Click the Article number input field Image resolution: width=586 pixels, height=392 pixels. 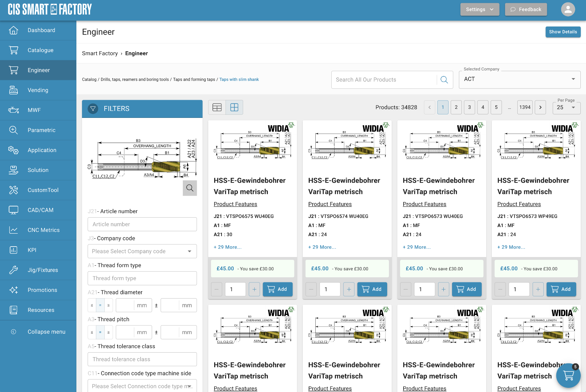(x=142, y=224)
